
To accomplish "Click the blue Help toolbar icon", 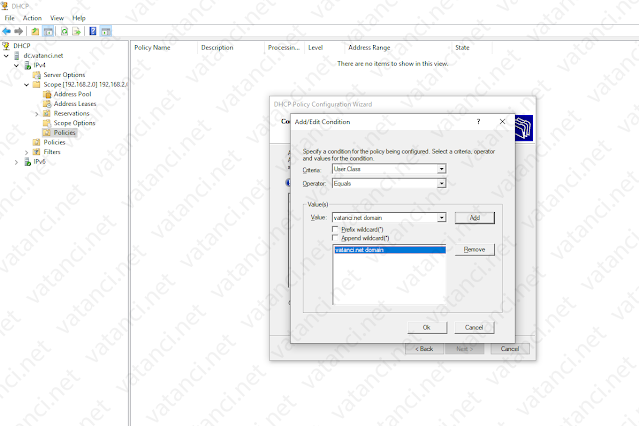I will (x=93, y=31).
